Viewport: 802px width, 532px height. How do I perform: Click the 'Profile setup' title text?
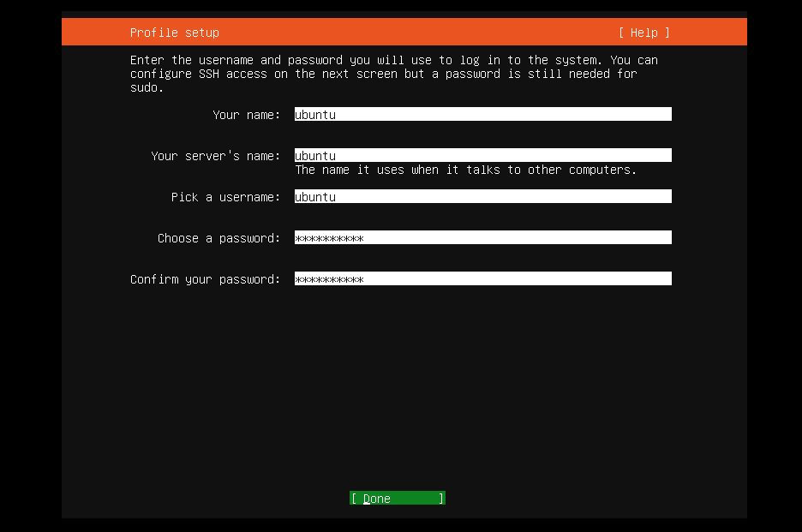(x=175, y=33)
